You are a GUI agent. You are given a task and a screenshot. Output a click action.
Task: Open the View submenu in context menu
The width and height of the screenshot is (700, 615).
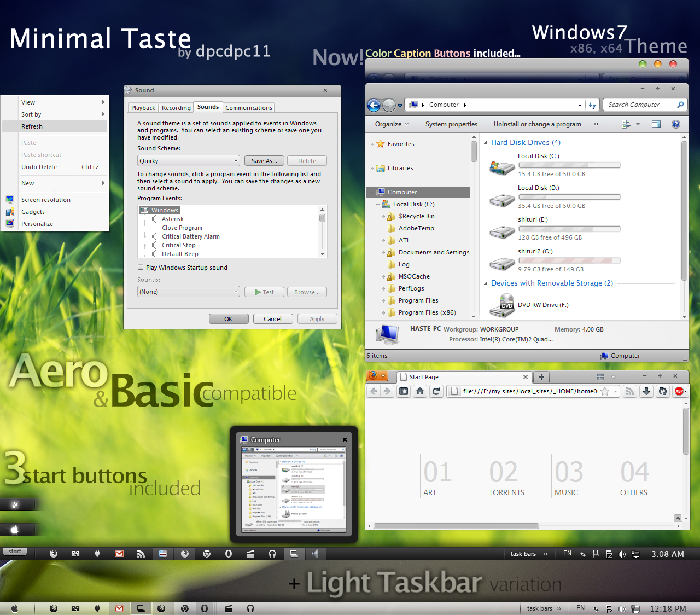(55, 102)
